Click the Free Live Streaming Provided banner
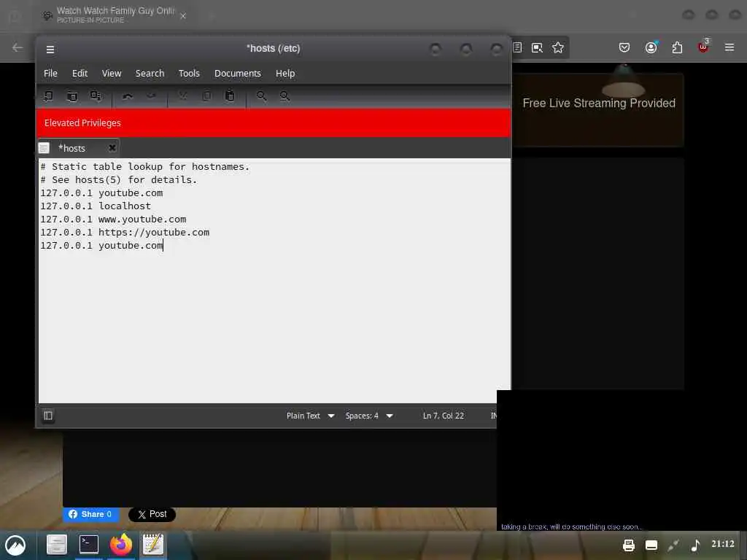Screen dimensions: 747x560 pos(599,104)
